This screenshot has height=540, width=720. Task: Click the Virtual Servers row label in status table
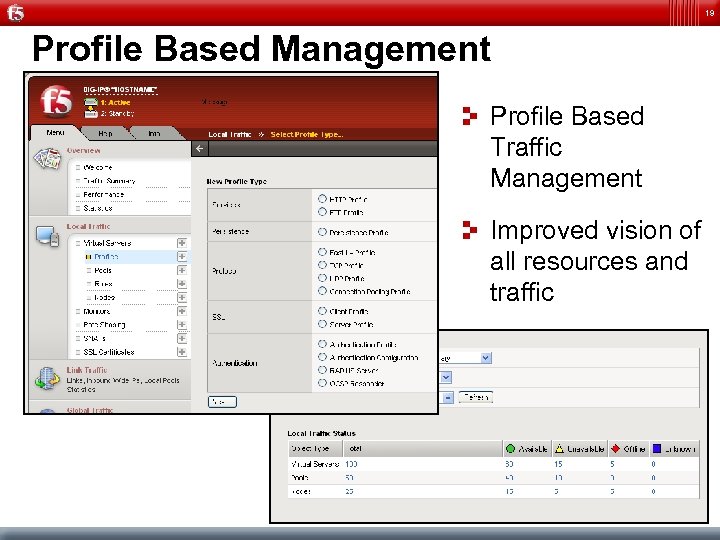point(315,464)
